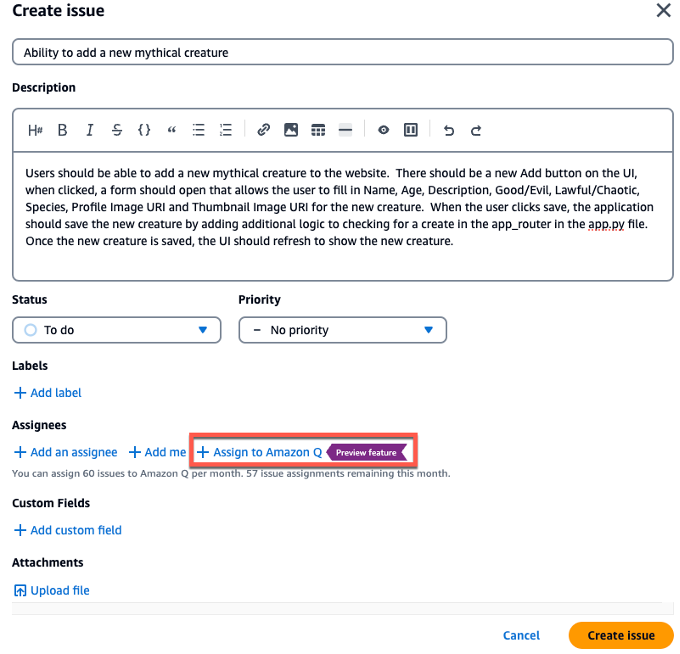Insert a hyperlink in description
The image size is (680, 654).
click(x=264, y=130)
